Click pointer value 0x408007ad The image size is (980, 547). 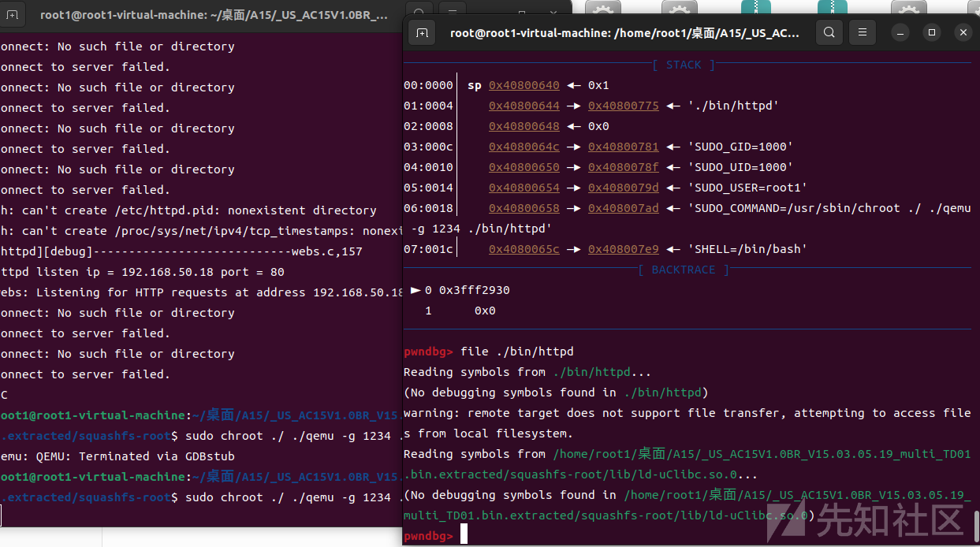tap(623, 208)
